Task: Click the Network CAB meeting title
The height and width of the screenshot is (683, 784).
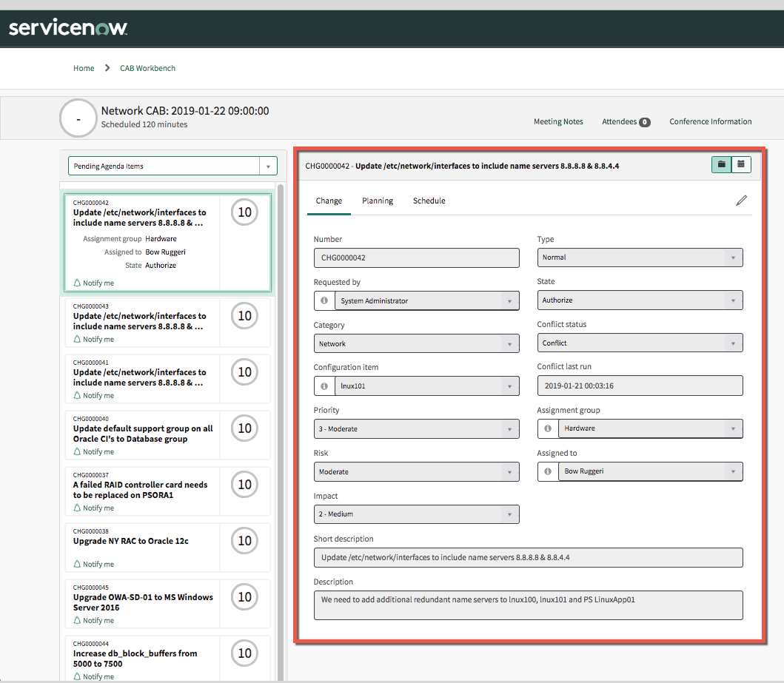Action: 185,111
